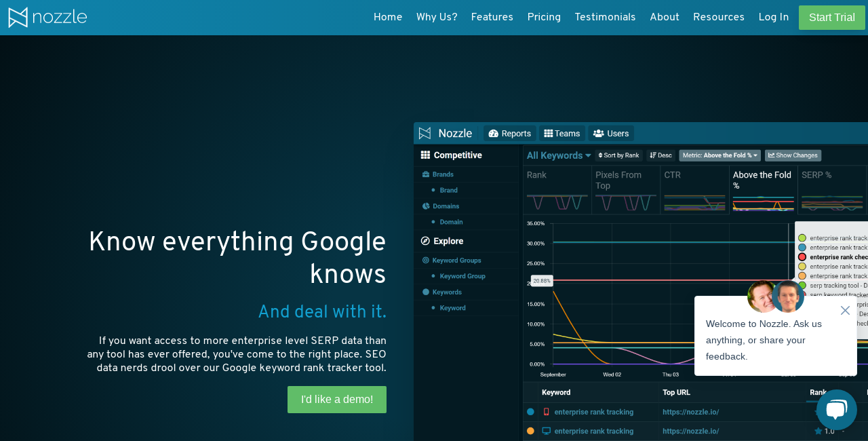This screenshot has height=441, width=868.
Task: Open the Resources nav item
Action: 719,18
